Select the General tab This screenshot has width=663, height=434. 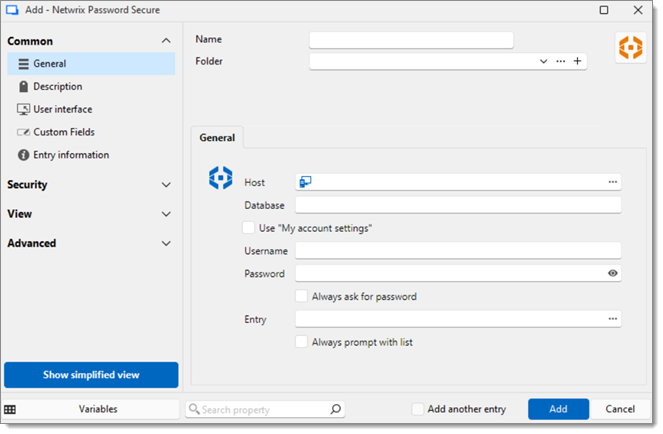(x=217, y=138)
